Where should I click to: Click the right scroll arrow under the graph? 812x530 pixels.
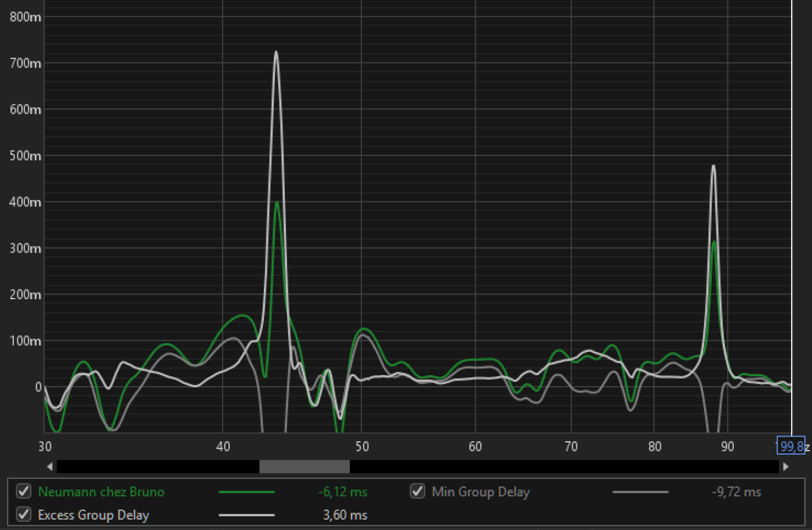tap(786, 466)
